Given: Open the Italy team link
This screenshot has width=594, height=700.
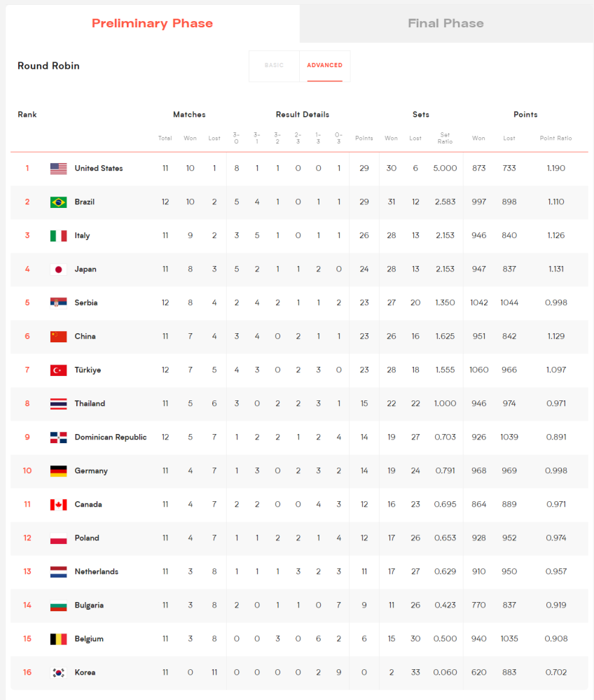Looking at the screenshot, I should [82, 236].
